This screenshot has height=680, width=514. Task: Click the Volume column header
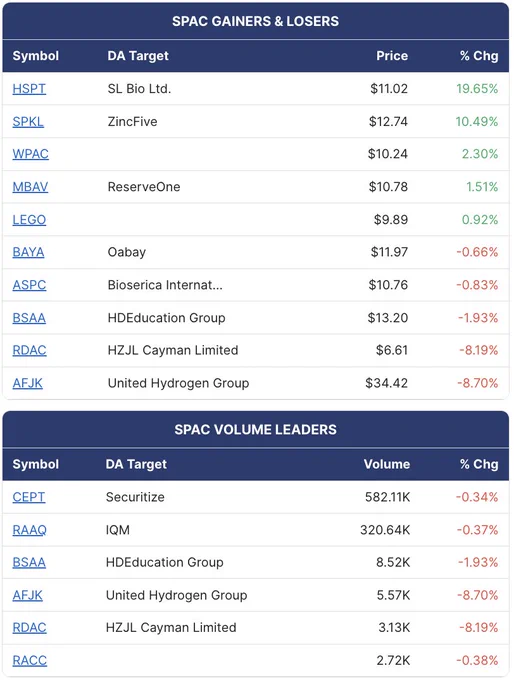pos(387,464)
